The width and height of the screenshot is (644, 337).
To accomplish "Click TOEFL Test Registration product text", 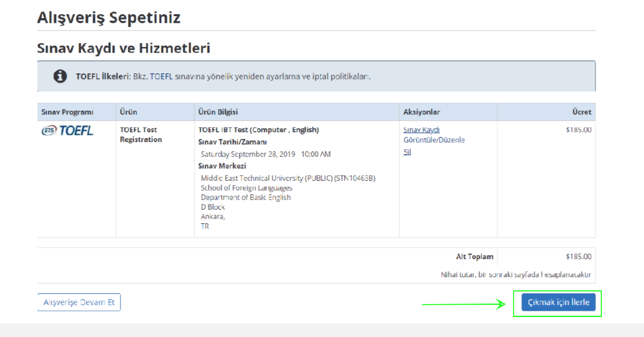I will click(x=141, y=134).
